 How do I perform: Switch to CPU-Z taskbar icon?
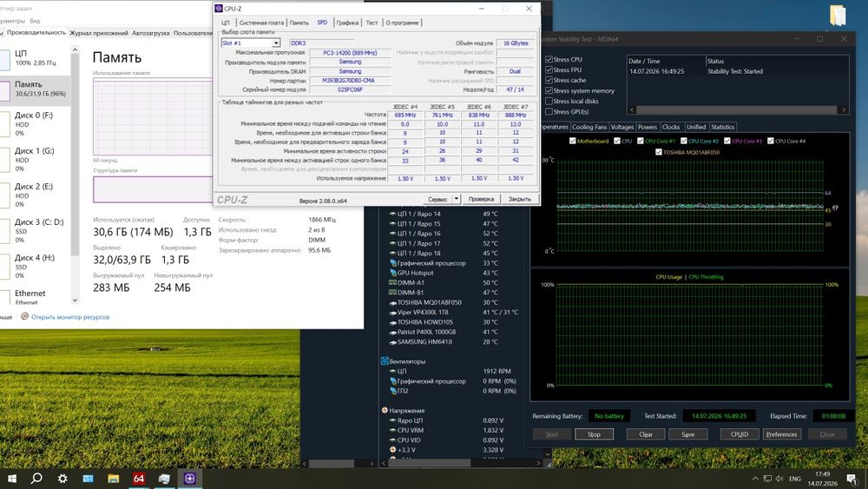[190, 479]
